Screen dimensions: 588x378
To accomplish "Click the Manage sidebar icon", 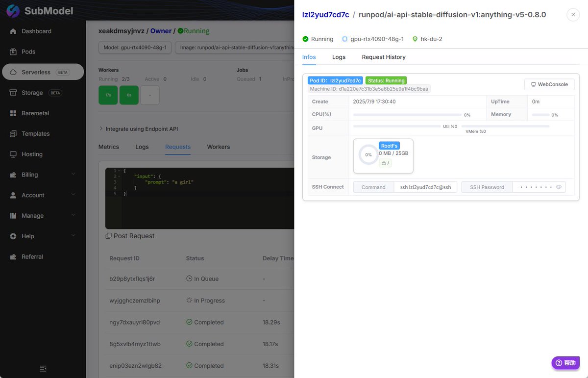I will [13, 216].
